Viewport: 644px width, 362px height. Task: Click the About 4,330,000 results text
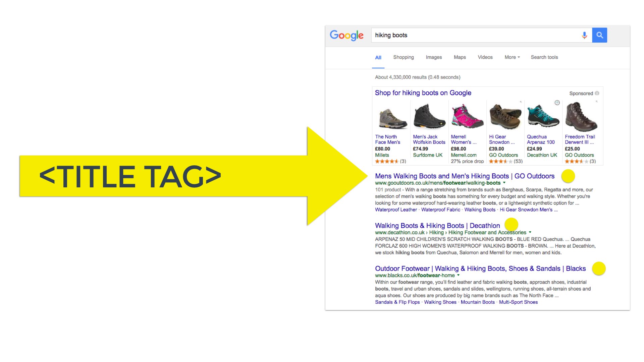418,77
